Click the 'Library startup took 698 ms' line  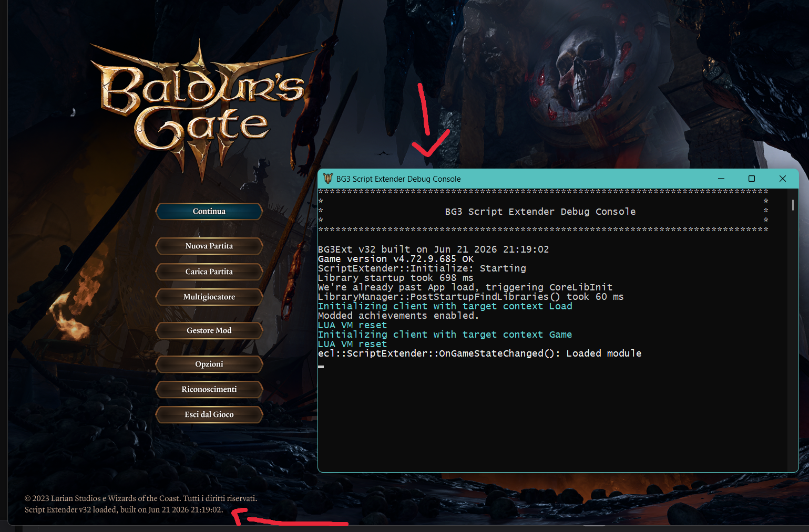[395, 278]
